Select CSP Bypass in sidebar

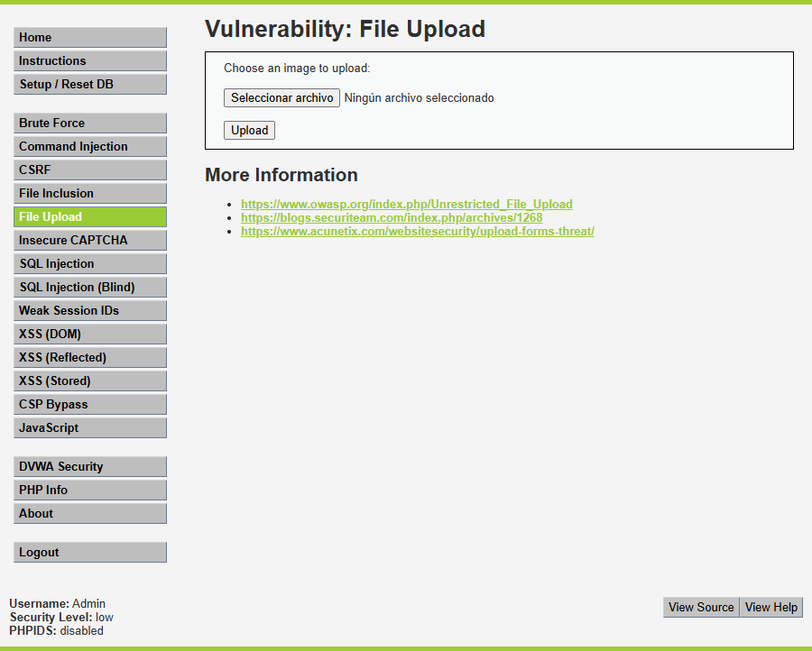coord(90,404)
